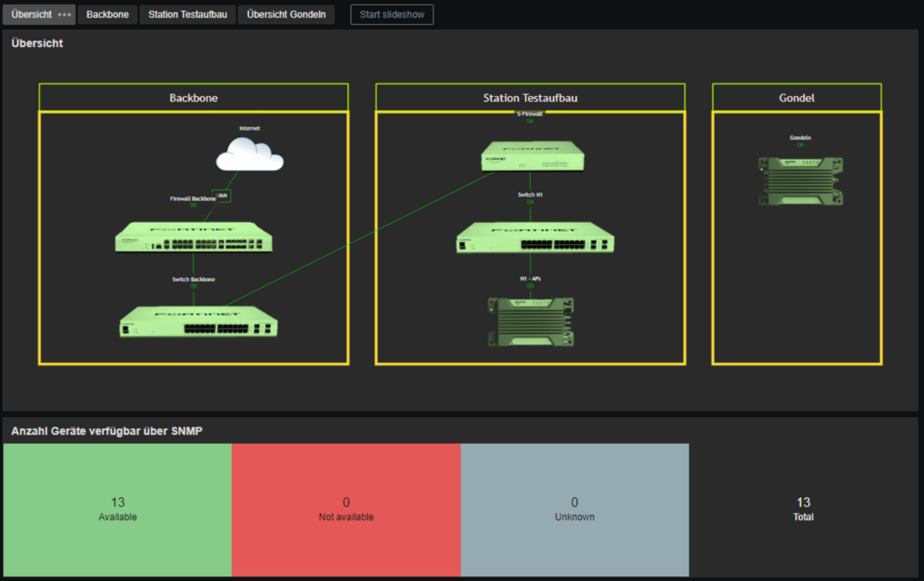Open the Station Testaufbau tab
This screenshot has height=581, width=924.
pyautogui.click(x=187, y=15)
